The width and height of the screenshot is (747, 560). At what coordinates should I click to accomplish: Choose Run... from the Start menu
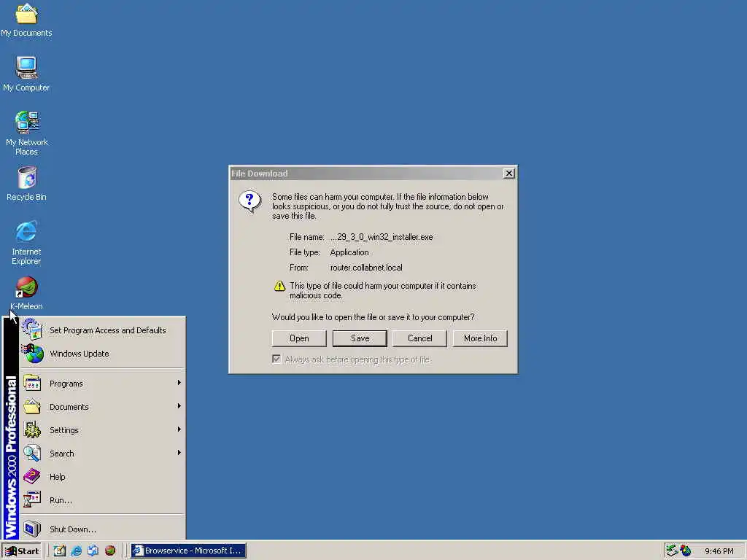pos(102,500)
